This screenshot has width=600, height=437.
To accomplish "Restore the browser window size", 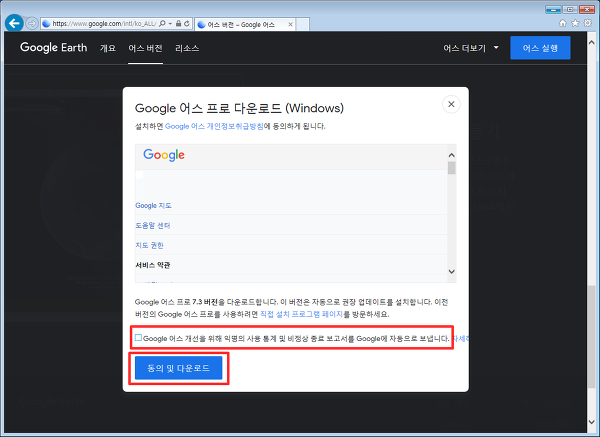I will (570, 10).
